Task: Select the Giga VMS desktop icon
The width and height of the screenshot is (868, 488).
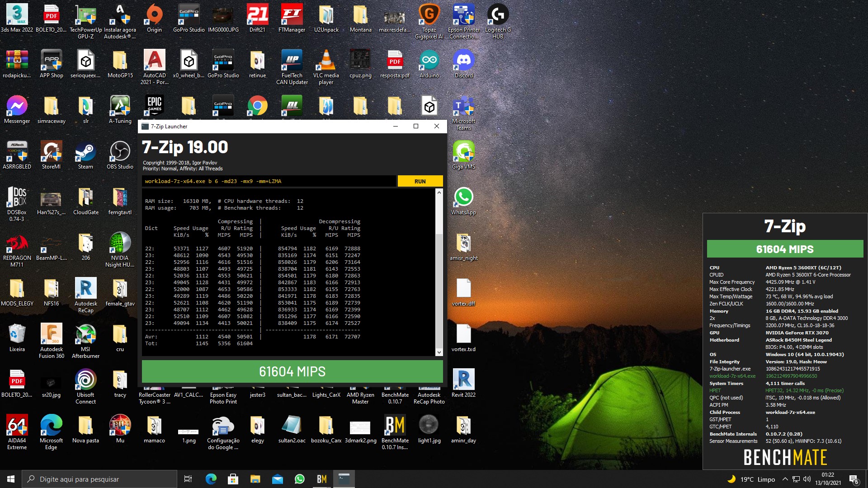Action: pos(463,155)
